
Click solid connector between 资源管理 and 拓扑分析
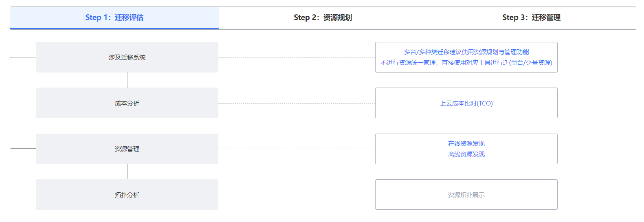pos(127,171)
